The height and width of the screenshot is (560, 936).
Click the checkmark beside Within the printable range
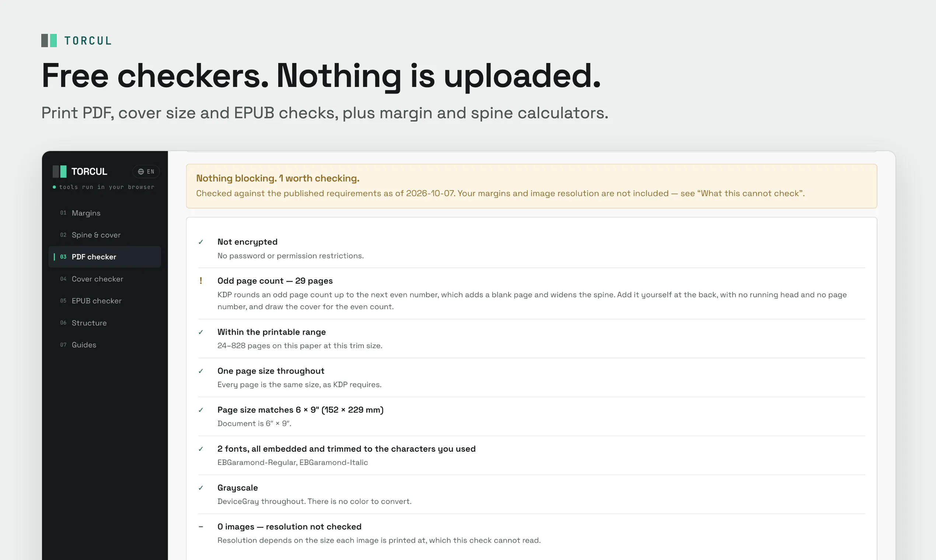[x=201, y=332]
